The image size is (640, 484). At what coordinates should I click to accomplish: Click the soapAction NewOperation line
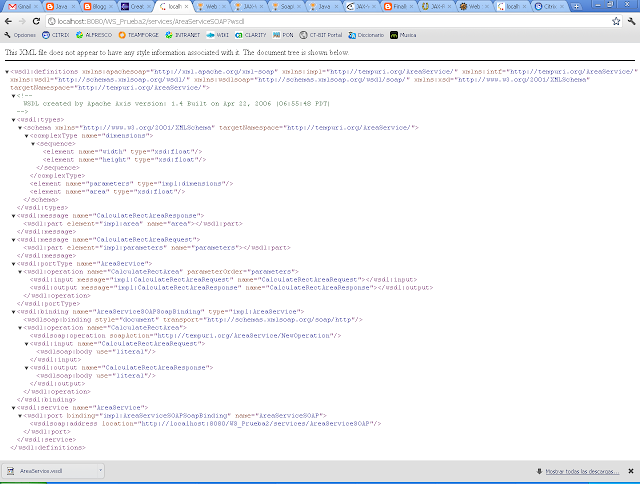point(185,336)
